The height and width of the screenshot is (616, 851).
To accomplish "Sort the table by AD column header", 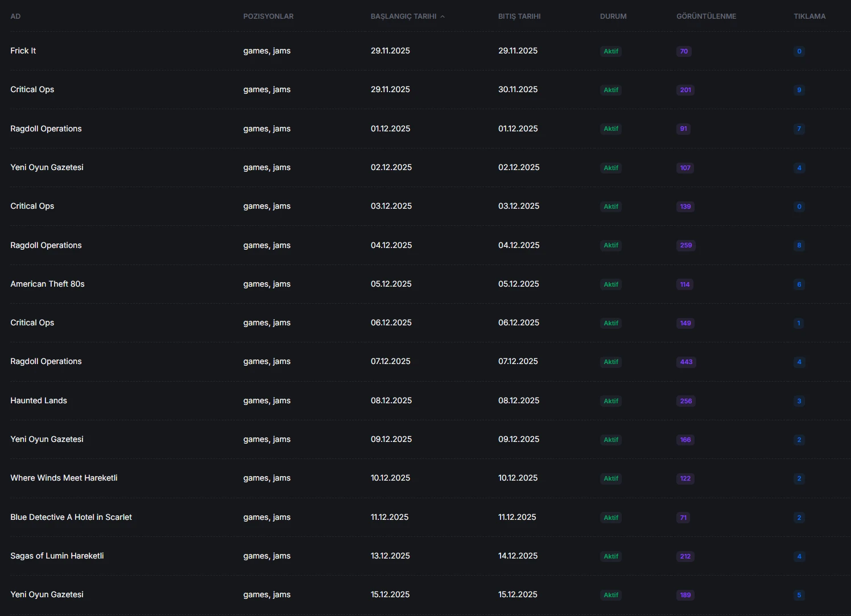I will (15, 16).
